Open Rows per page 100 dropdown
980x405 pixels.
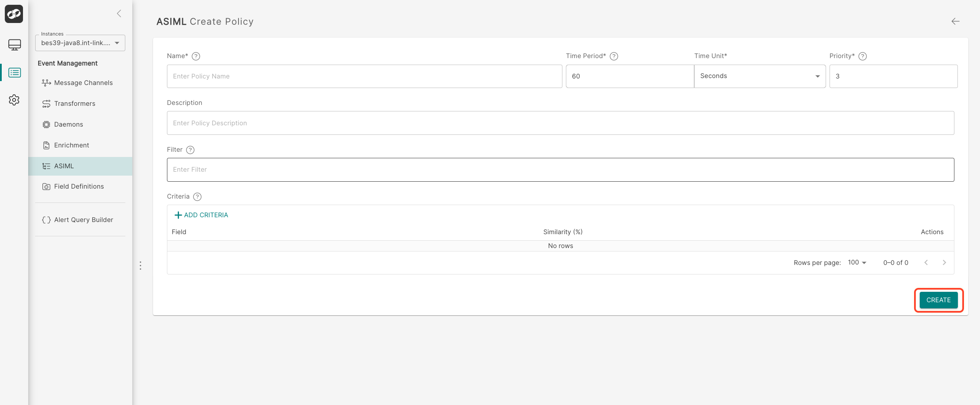(857, 262)
